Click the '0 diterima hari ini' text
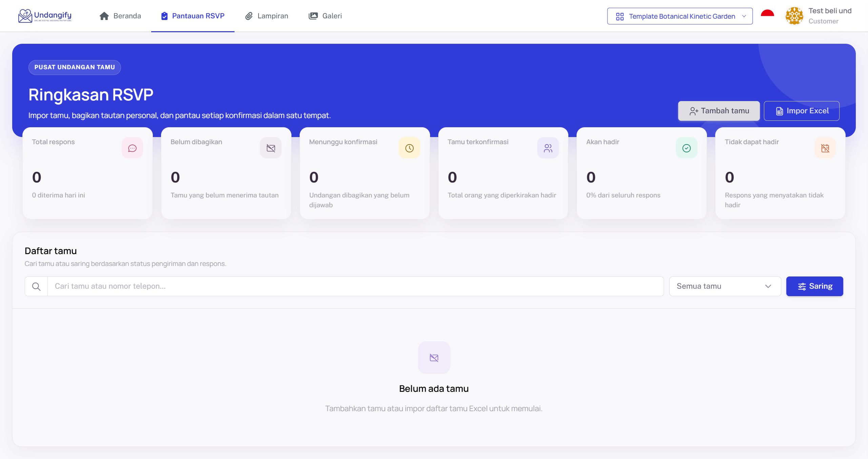 59,195
